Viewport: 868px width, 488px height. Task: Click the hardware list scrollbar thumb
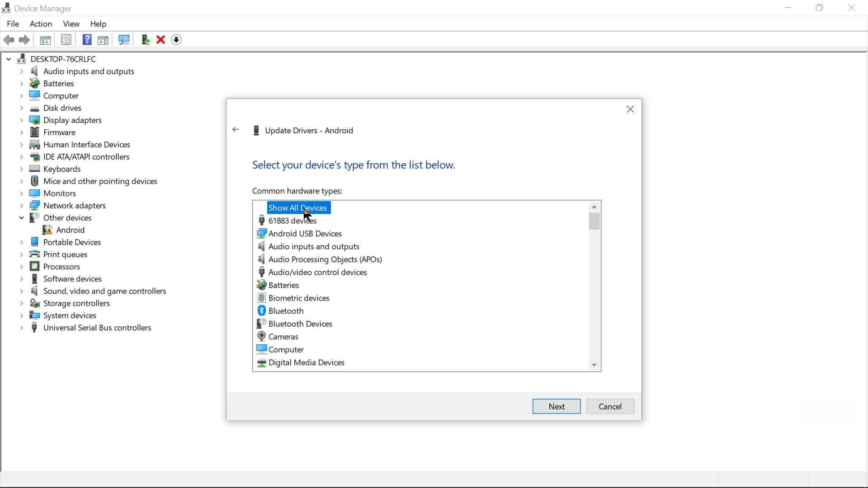click(594, 221)
